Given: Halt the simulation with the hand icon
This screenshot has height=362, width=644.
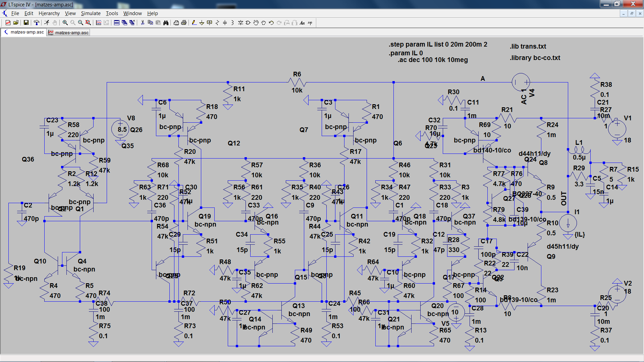Looking at the screenshot, I should pos(54,23).
